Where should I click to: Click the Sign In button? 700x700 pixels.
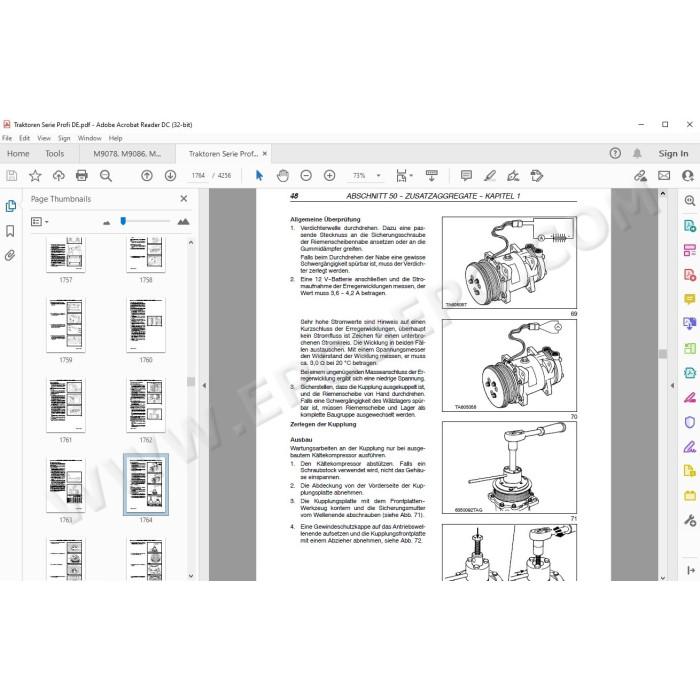click(x=673, y=154)
